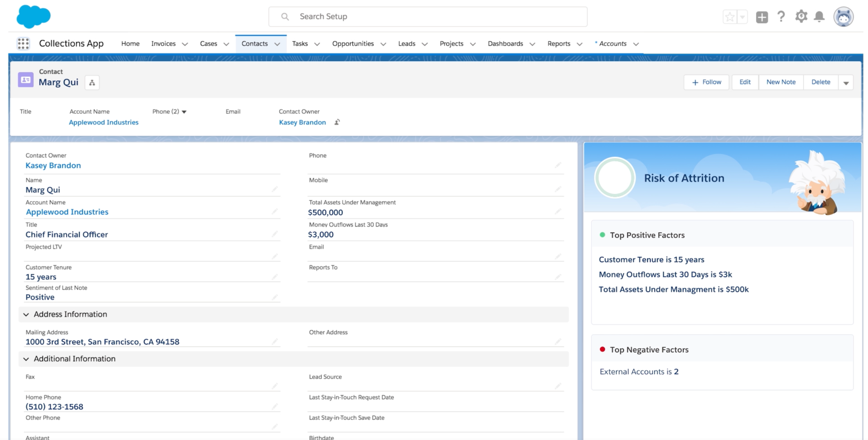Open the Dashboards tab dropdown chevron
This screenshot has width=868, height=440.
click(532, 44)
